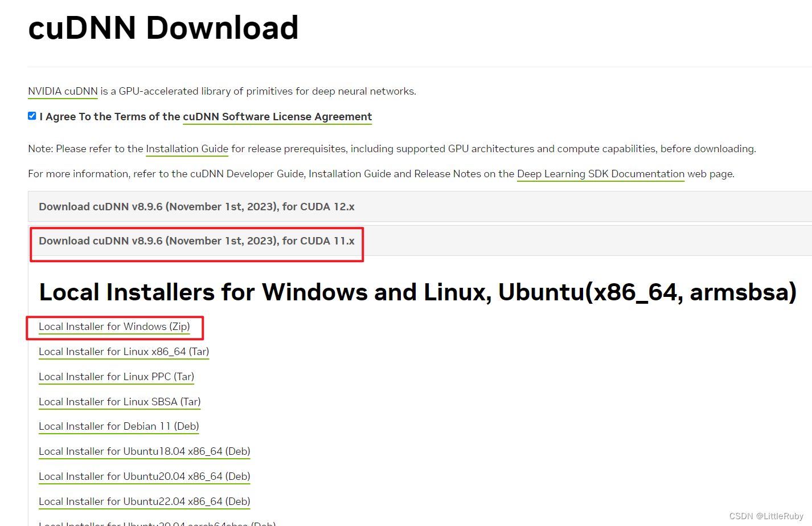Screen dimensions: 812x526
Task: Download Local Installer for Debian 11 (Deb)
Action: pyautogui.click(x=119, y=426)
